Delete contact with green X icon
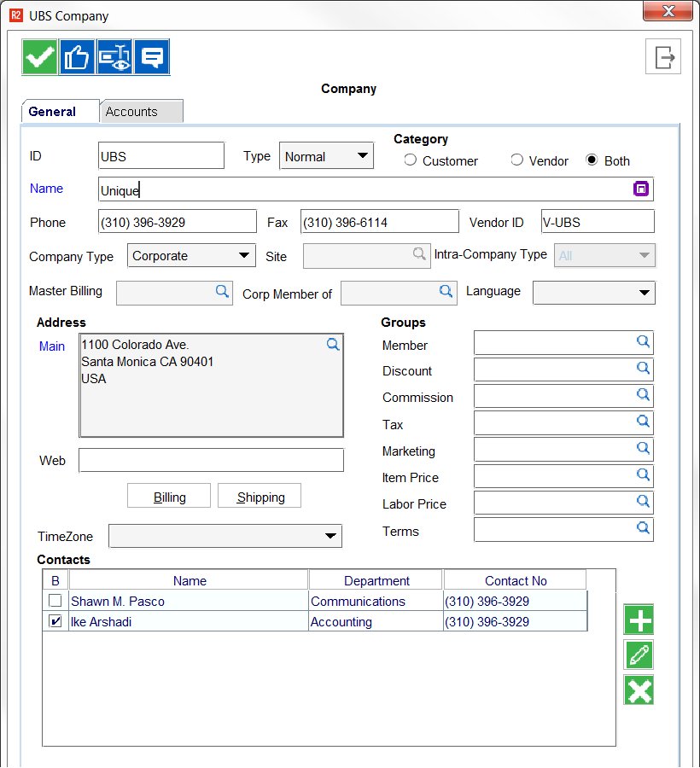The width and height of the screenshot is (700, 768). coord(639,689)
